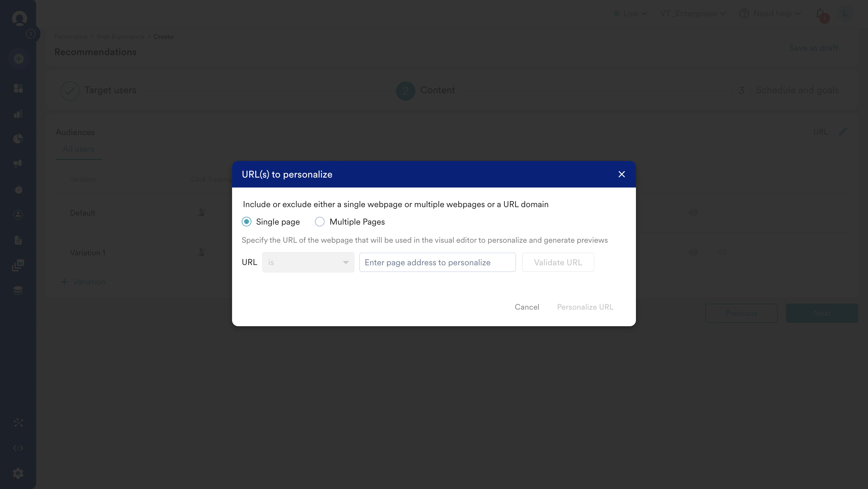Select the Multiple Pages radio option

click(x=319, y=222)
